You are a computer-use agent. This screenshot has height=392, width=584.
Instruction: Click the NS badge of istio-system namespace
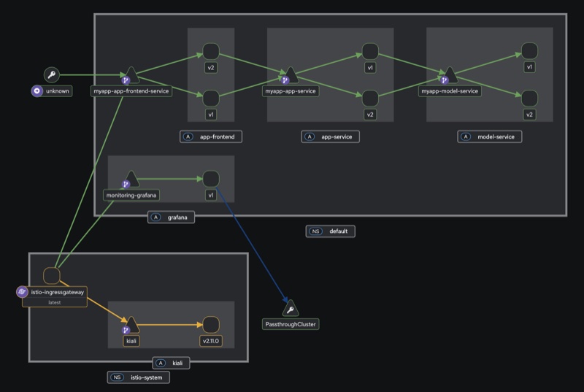click(x=117, y=377)
